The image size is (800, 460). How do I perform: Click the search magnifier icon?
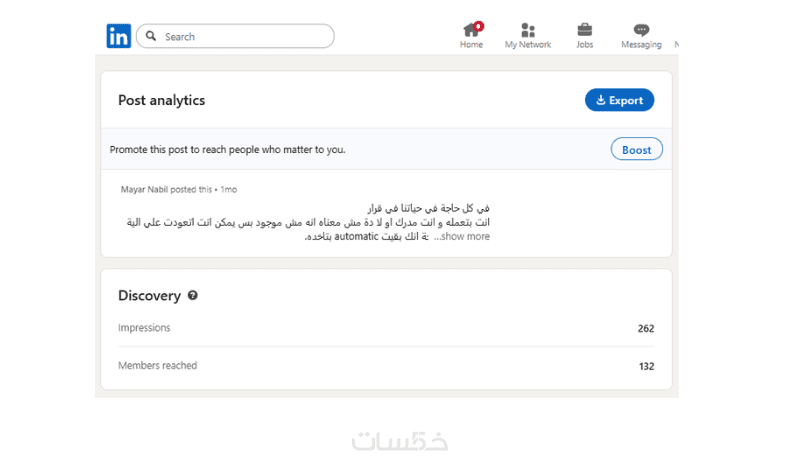coord(151,36)
